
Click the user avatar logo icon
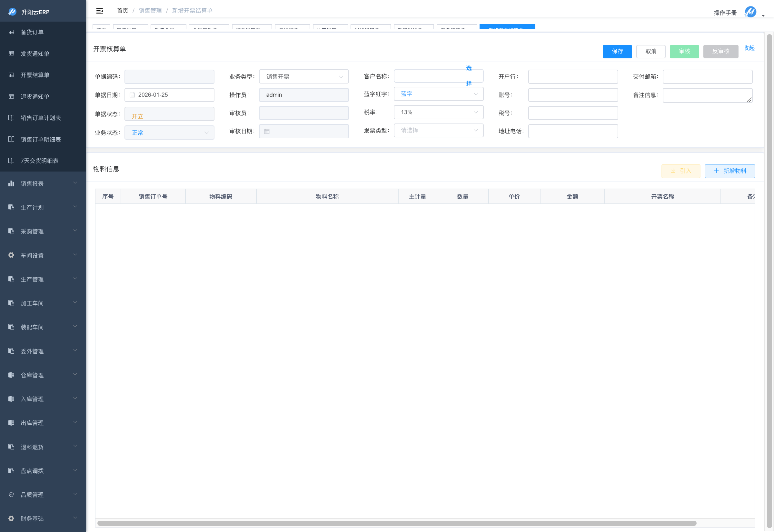pos(750,12)
